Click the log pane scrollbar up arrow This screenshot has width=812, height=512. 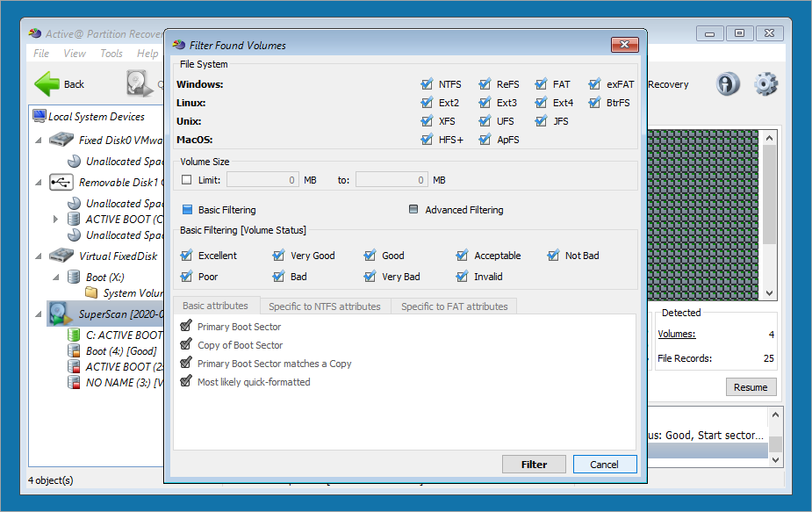[x=775, y=415]
